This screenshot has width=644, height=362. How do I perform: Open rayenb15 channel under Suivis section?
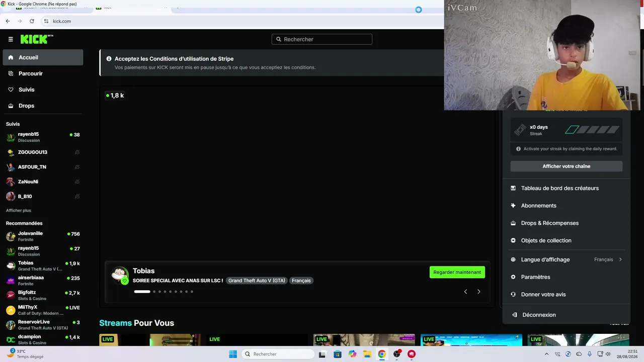click(x=43, y=137)
